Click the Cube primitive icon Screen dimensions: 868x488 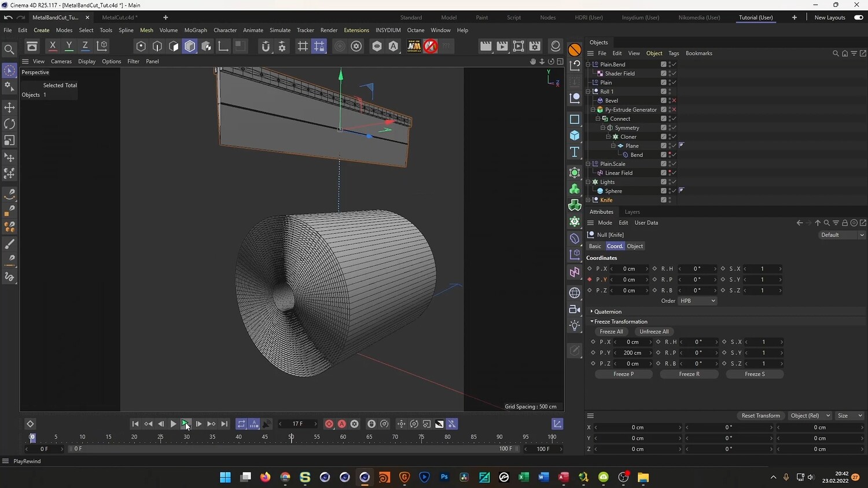(575, 135)
